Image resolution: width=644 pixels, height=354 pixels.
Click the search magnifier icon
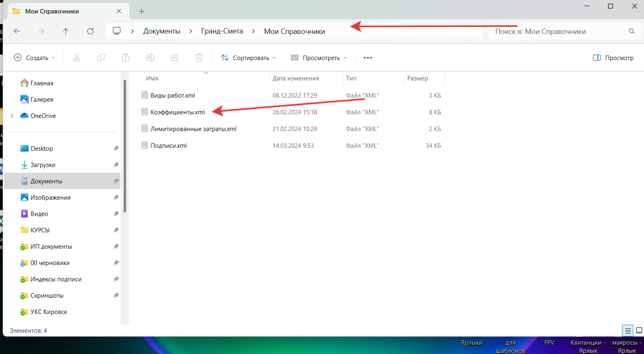tap(632, 31)
